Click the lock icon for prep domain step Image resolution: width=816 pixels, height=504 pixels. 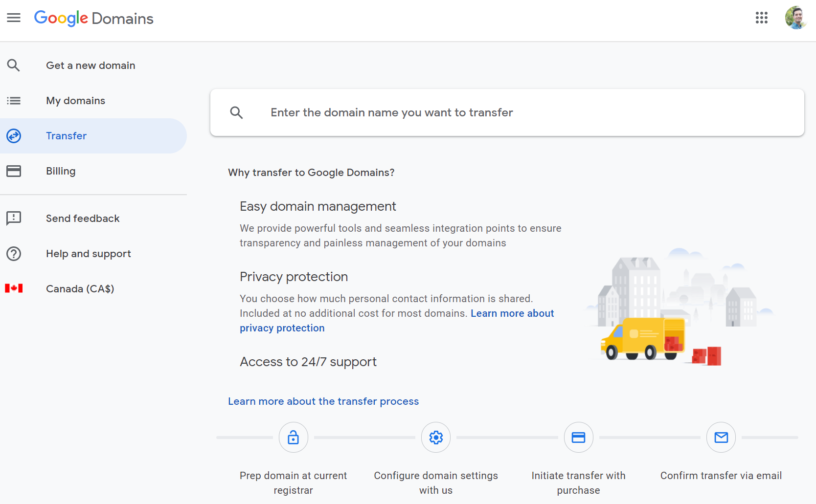(x=293, y=437)
